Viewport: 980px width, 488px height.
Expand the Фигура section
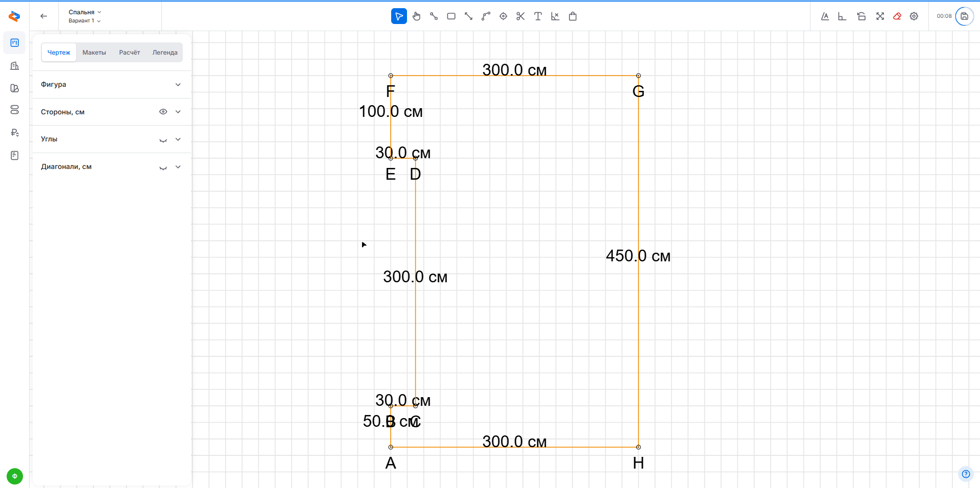(178, 85)
